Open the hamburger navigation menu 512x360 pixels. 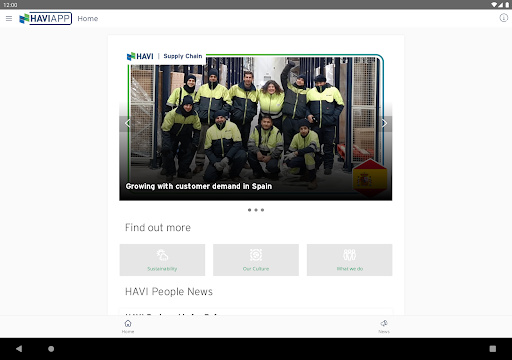tap(9, 19)
